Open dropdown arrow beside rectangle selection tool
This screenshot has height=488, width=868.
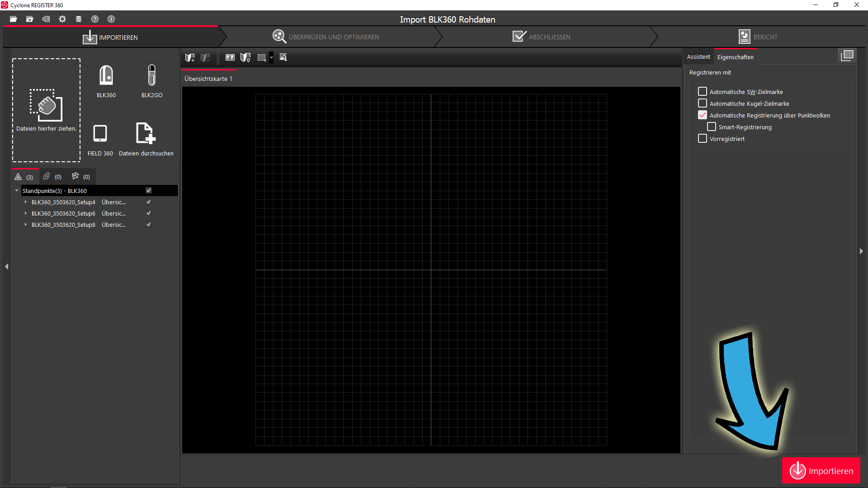point(271,57)
